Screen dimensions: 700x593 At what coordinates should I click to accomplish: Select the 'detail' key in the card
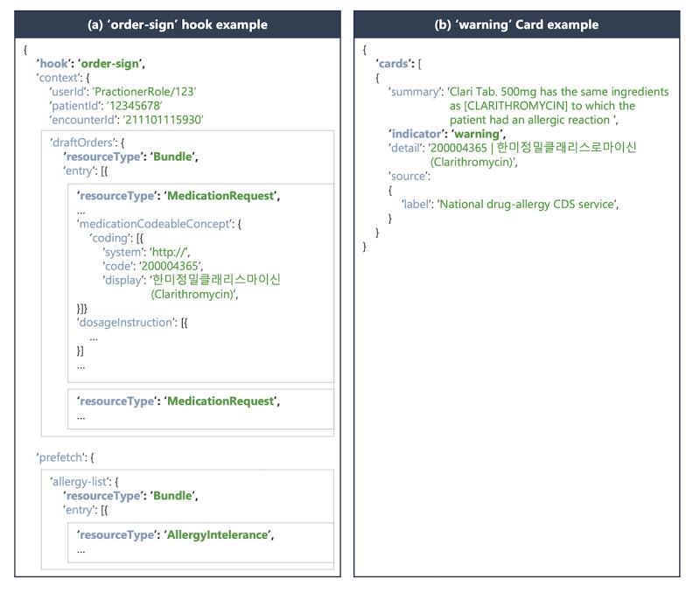(405, 148)
